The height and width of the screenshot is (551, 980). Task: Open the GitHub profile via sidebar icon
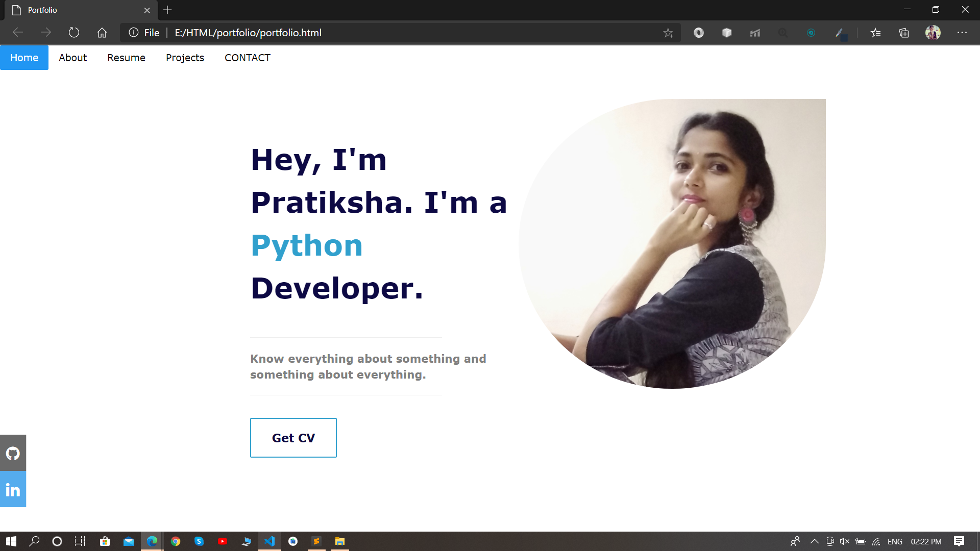click(13, 453)
